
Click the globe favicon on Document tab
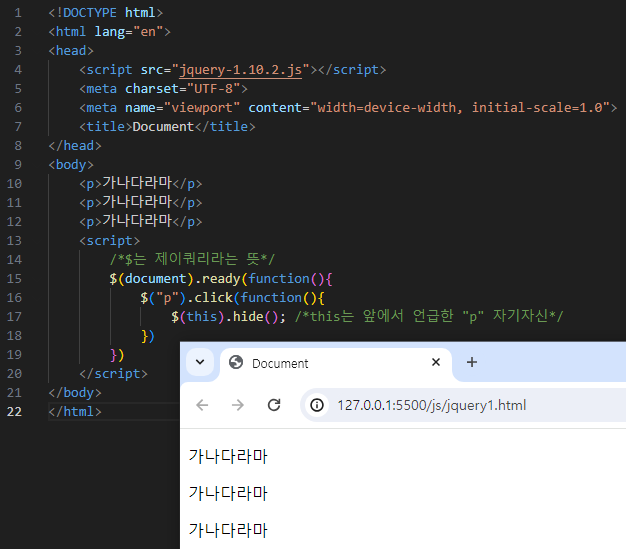coord(236,363)
